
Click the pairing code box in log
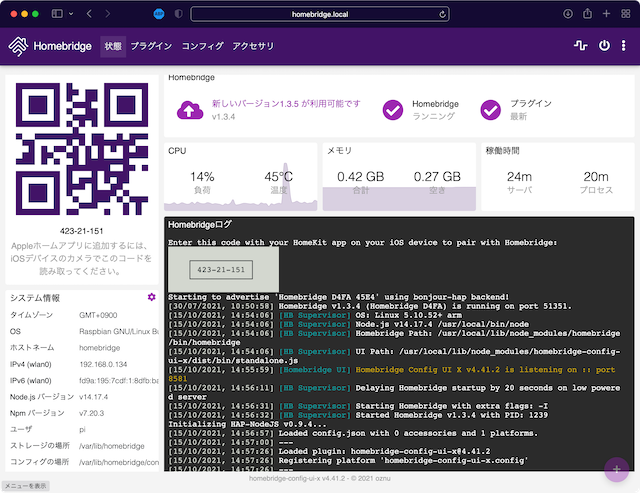(221, 270)
